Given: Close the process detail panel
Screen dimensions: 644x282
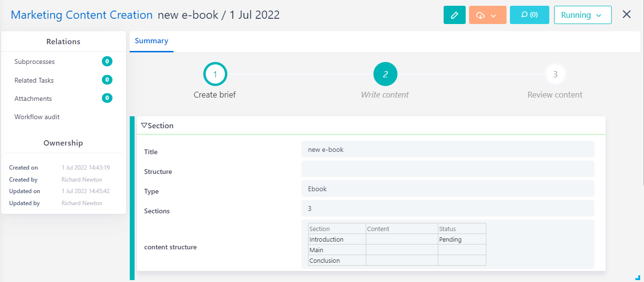Looking at the screenshot, I should point(627,14).
